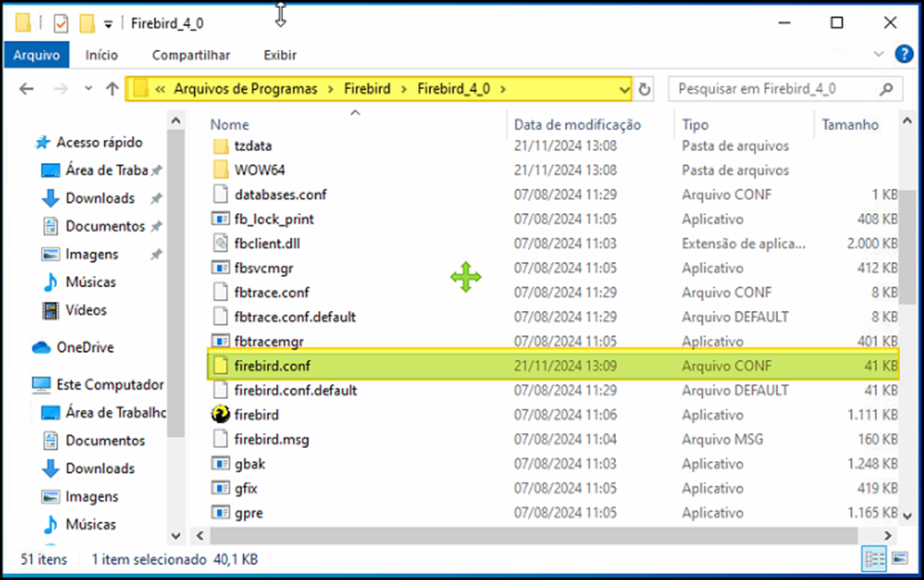Click the navigation pane scroll down arrow
Screen dimensions: 924x580
click(x=175, y=535)
